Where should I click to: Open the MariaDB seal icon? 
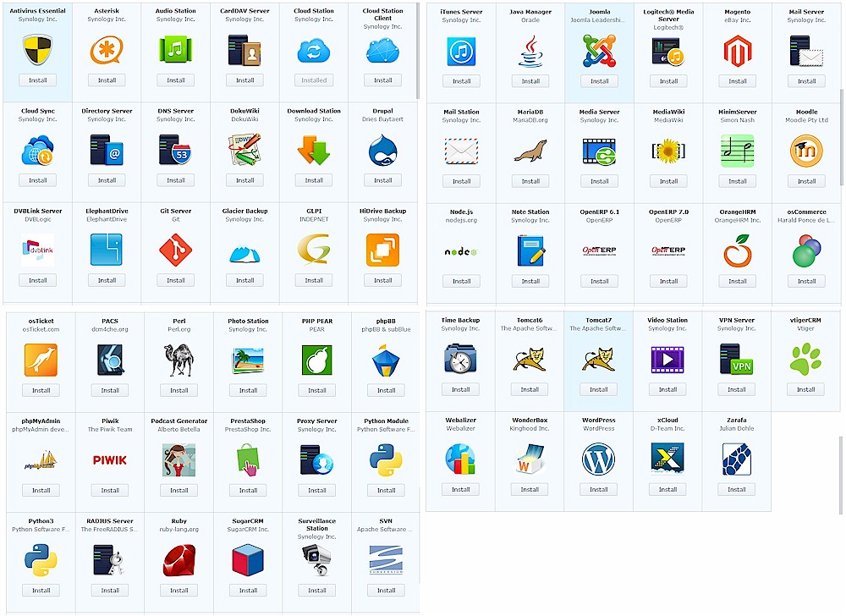(531, 151)
